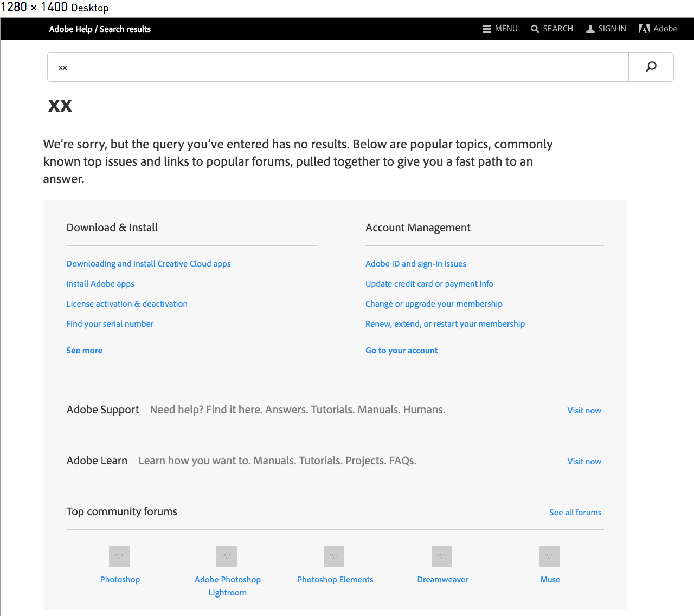Screen dimensions: 694x616
Task: Focus the search box containing xx
Action: [338, 67]
